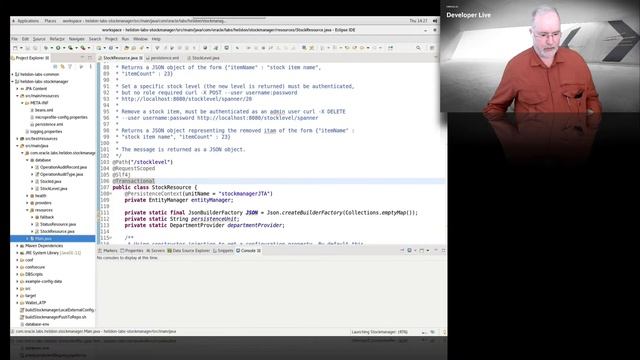Expand the src/test/resources folder
Image resolution: width=640 pixels, height=360 pixels.
[x=18, y=139]
